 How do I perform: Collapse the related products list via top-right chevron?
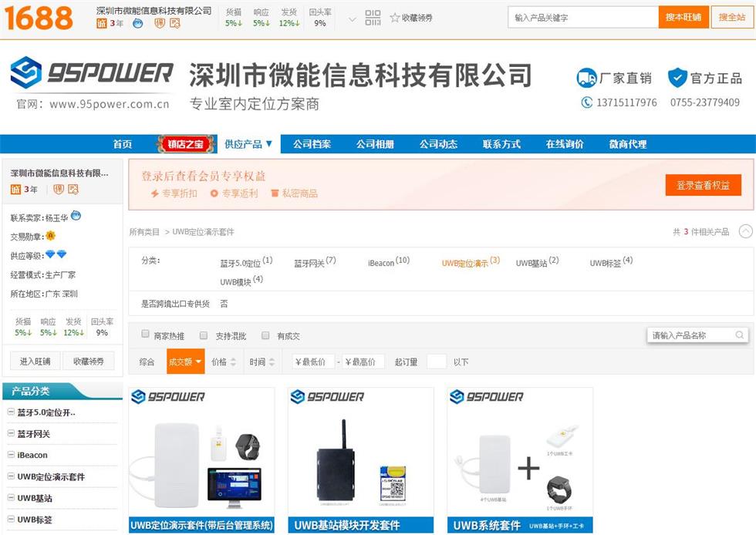click(x=745, y=230)
